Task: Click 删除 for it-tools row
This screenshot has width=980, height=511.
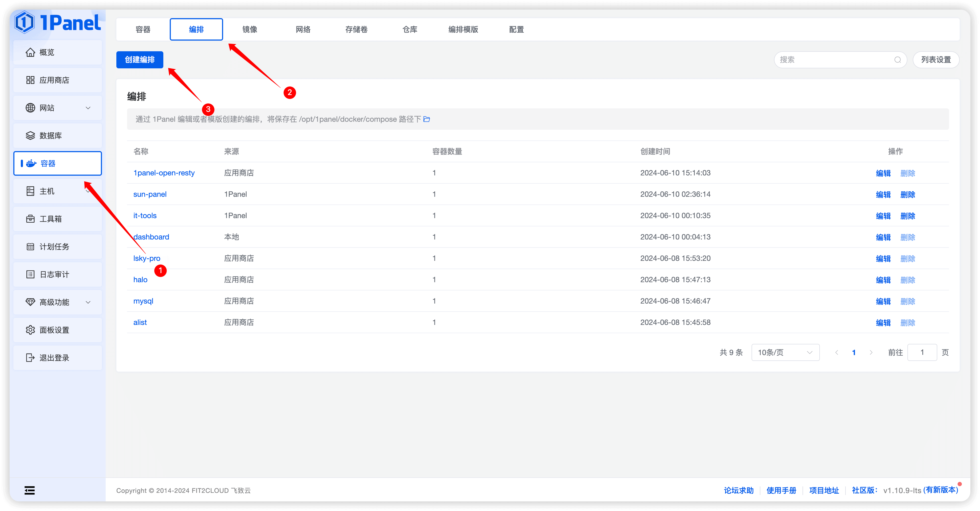Action: (x=907, y=216)
